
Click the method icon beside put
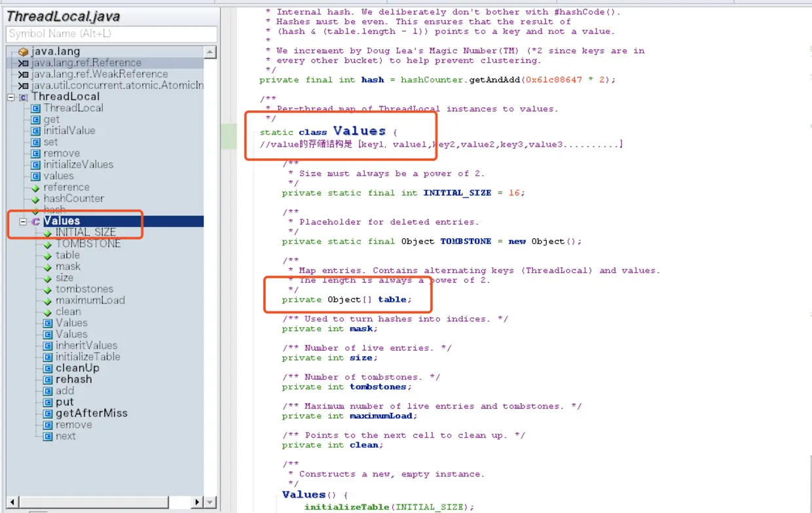(x=48, y=402)
